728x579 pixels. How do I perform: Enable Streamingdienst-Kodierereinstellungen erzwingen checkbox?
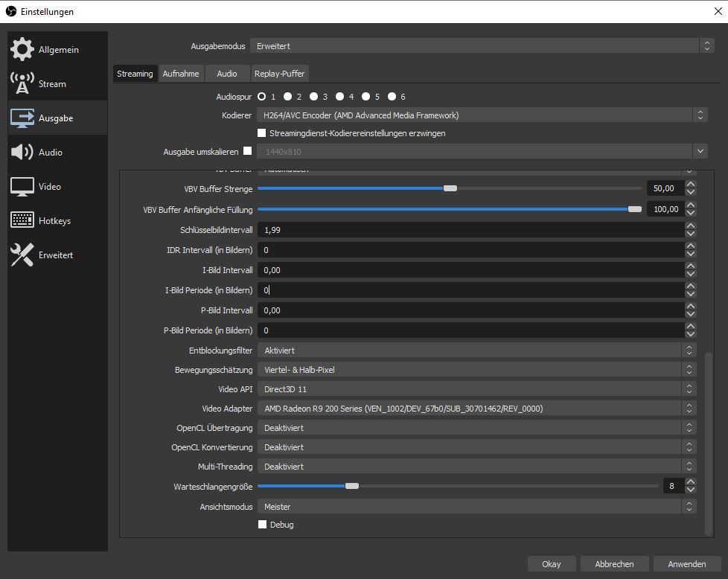(x=261, y=133)
